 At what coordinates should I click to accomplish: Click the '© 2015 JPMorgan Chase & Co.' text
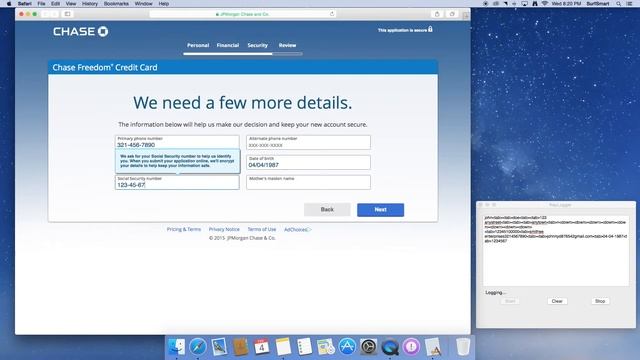[242, 238]
